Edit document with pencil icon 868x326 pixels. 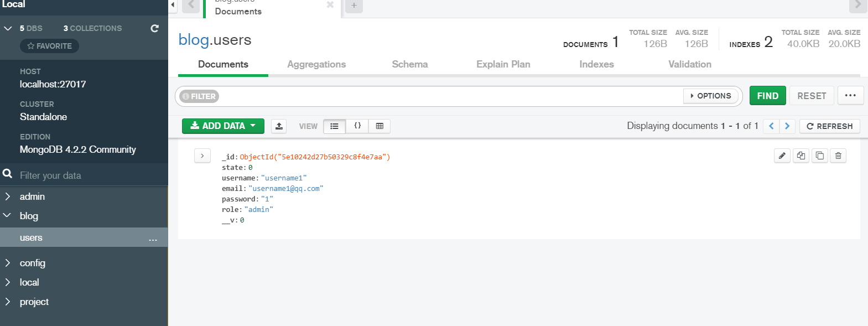tap(782, 156)
